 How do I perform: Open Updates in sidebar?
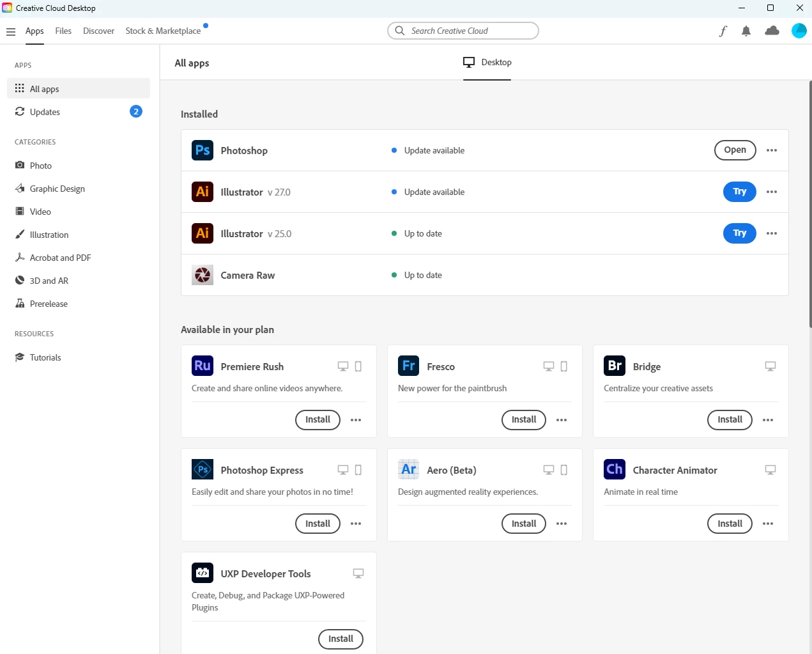(79, 112)
